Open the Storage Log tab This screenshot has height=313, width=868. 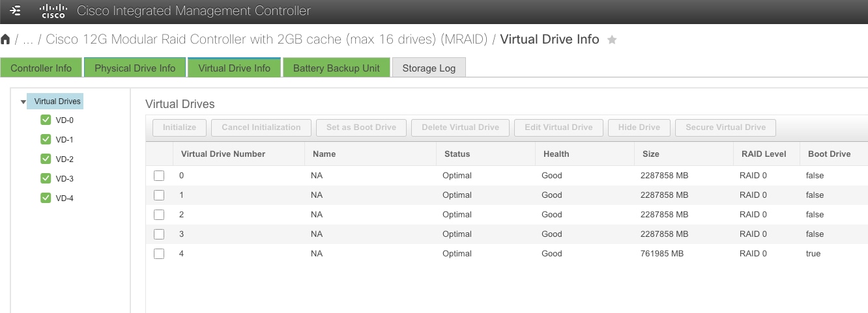[429, 68]
